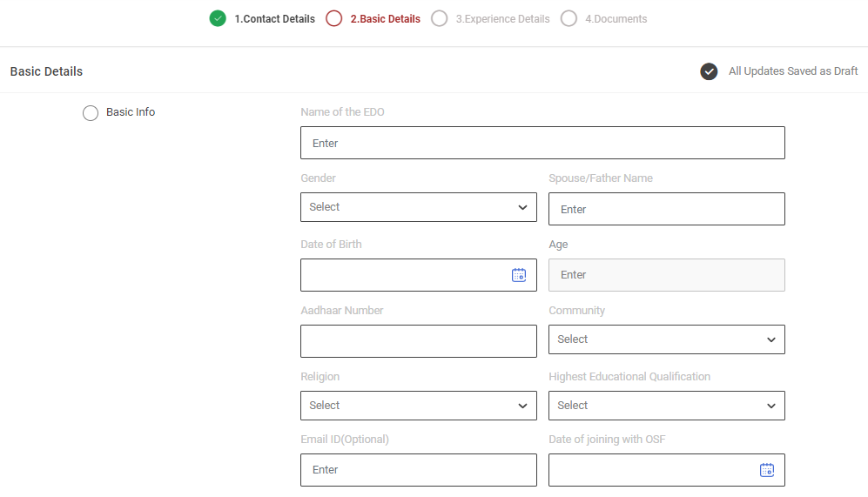868x497 pixels.
Task: Go to the 1.Contact Details step
Action: tap(274, 19)
